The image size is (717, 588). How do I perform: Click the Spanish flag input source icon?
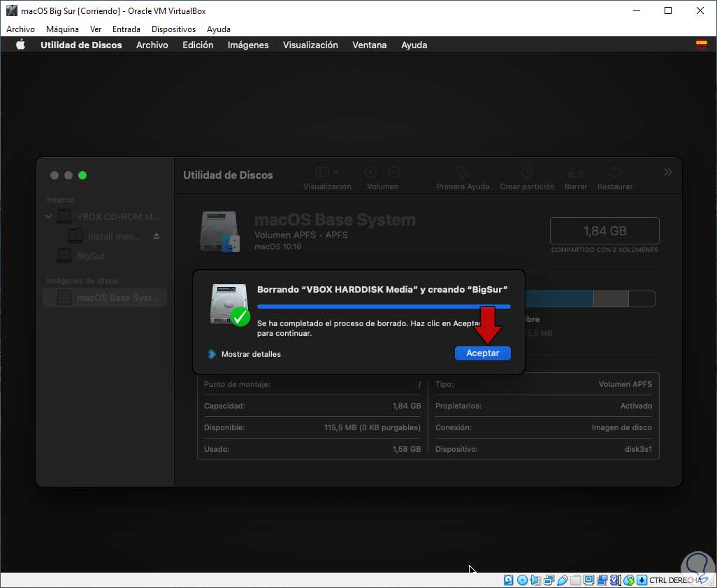point(701,45)
